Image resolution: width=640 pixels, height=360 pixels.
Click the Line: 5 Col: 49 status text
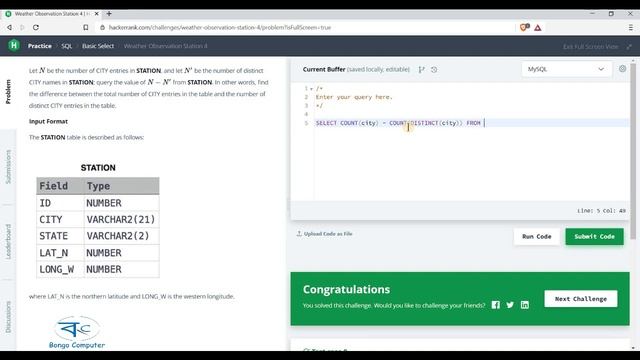click(x=601, y=211)
